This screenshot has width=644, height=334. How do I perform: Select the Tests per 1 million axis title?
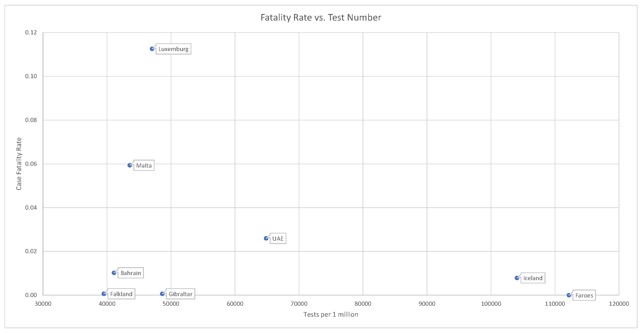pos(330,315)
